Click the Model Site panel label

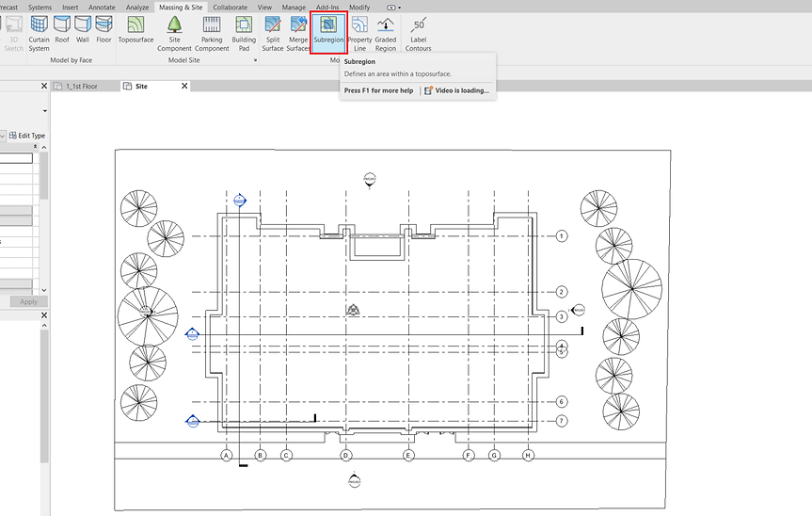pyautogui.click(x=183, y=60)
